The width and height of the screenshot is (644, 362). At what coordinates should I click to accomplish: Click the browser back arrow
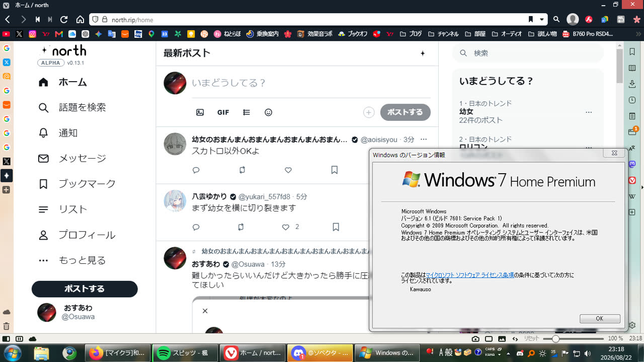point(8,20)
